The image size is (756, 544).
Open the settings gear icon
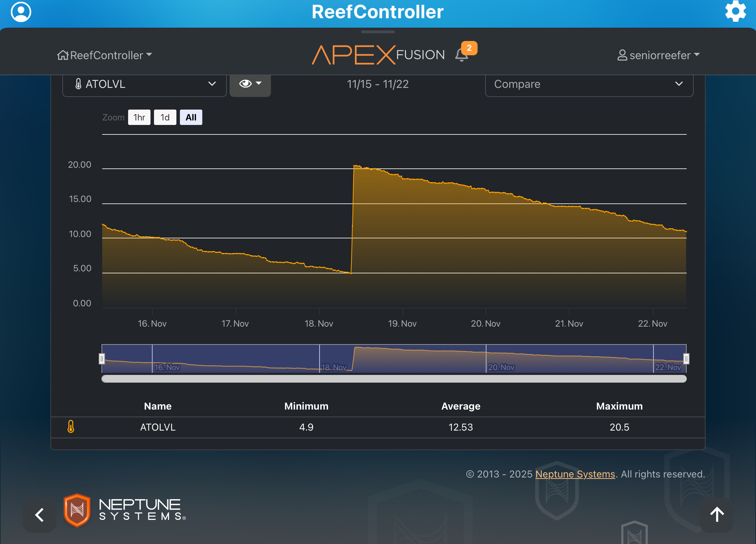pyautogui.click(x=735, y=11)
